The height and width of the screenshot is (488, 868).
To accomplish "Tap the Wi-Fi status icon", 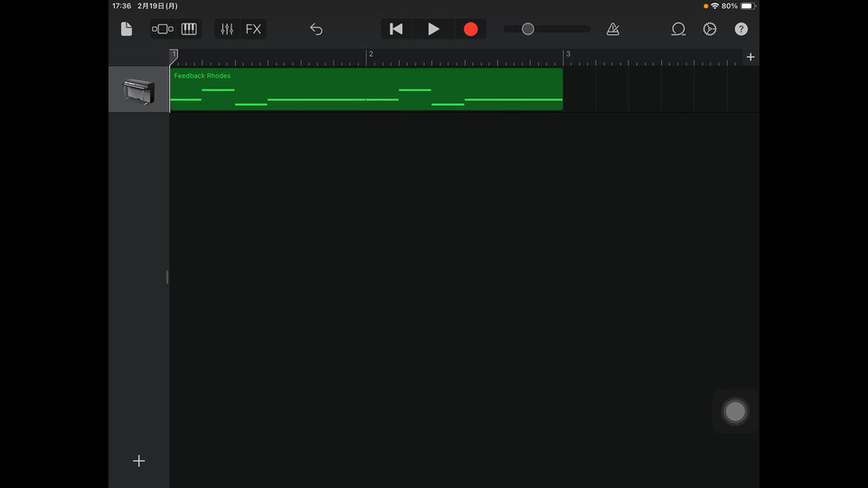I will click(714, 6).
